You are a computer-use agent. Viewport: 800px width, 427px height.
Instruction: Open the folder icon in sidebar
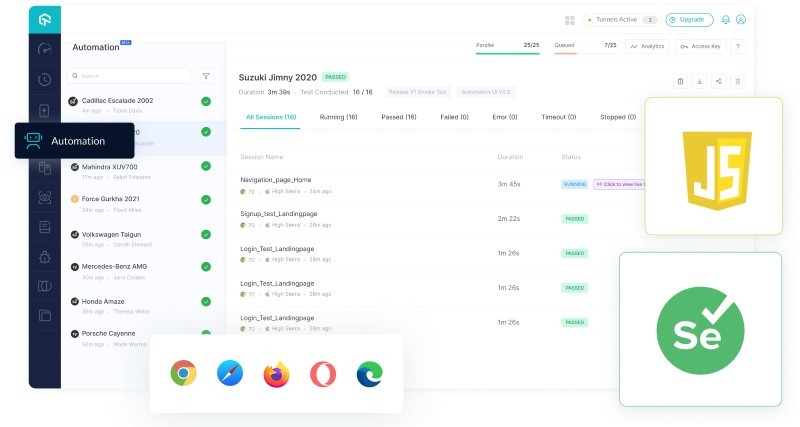[x=45, y=316]
